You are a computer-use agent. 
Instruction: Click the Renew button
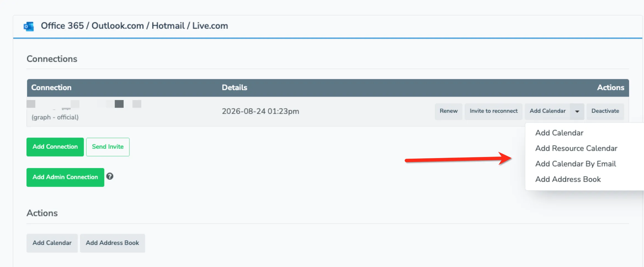pos(449,111)
